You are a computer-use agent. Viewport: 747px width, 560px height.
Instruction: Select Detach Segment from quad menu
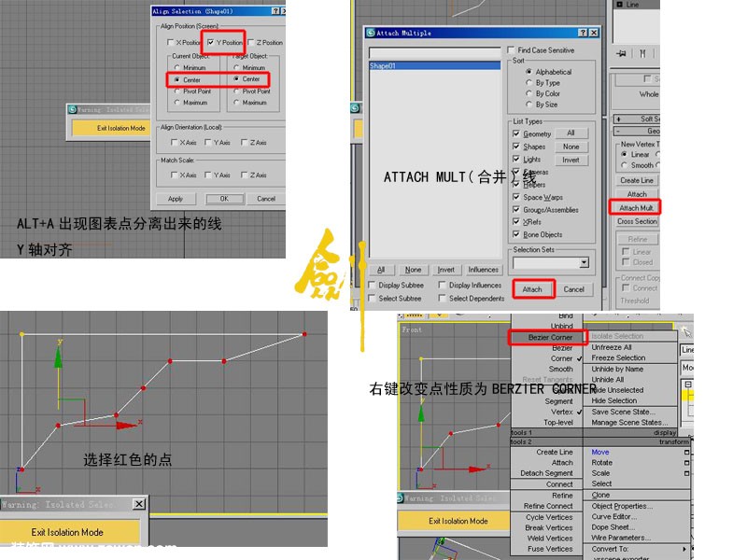[546, 473]
